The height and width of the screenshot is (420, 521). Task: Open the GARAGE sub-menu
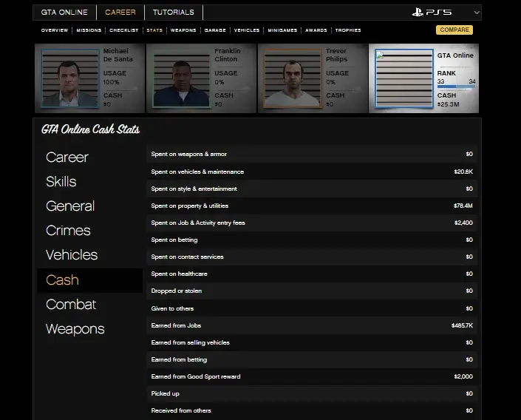pyautogui.click(x=215, y=30)
